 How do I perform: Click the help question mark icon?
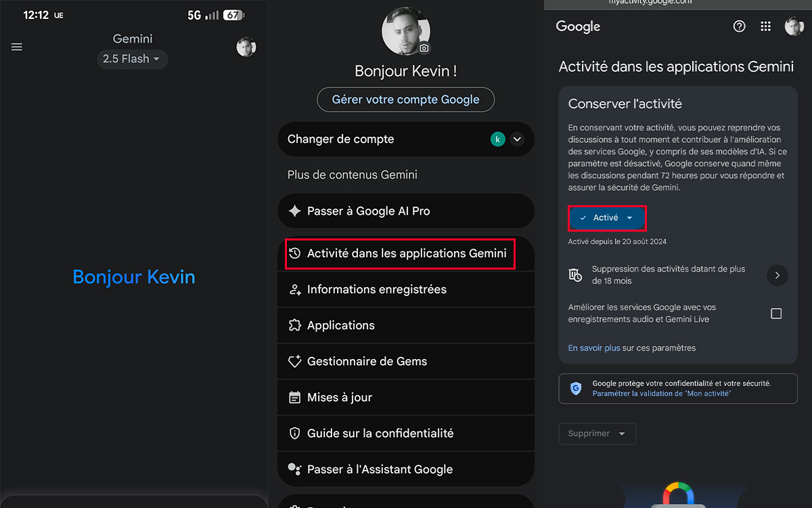(739, 26)
